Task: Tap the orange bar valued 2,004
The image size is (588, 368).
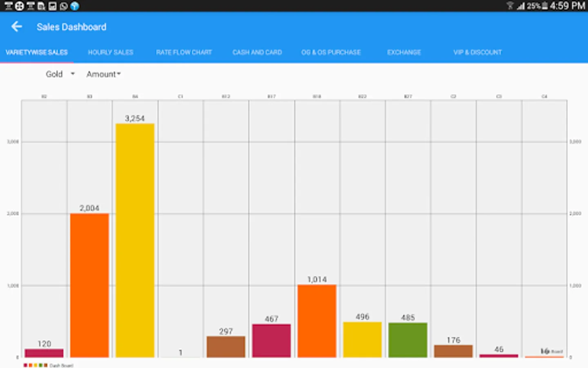Action: click(x=89, y=285)
